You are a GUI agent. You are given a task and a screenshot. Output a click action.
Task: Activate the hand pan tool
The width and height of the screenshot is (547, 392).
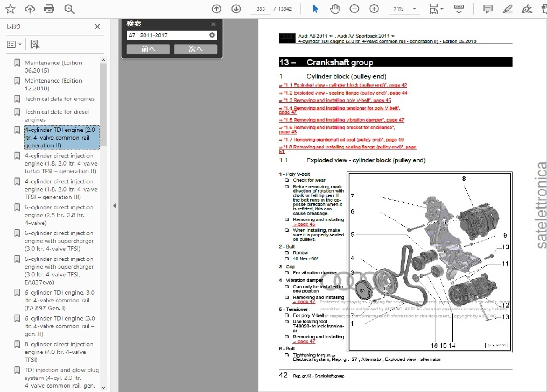(335, 9)
